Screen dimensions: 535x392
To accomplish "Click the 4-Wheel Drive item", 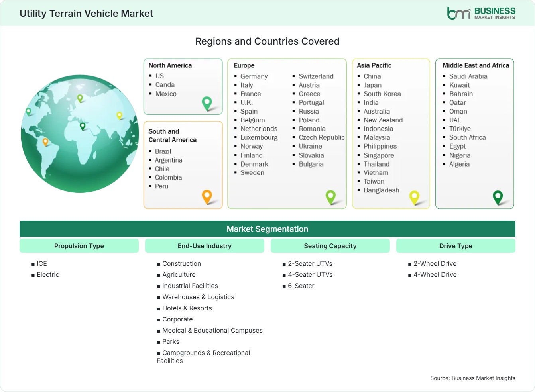I will click(x=435, y=275).
